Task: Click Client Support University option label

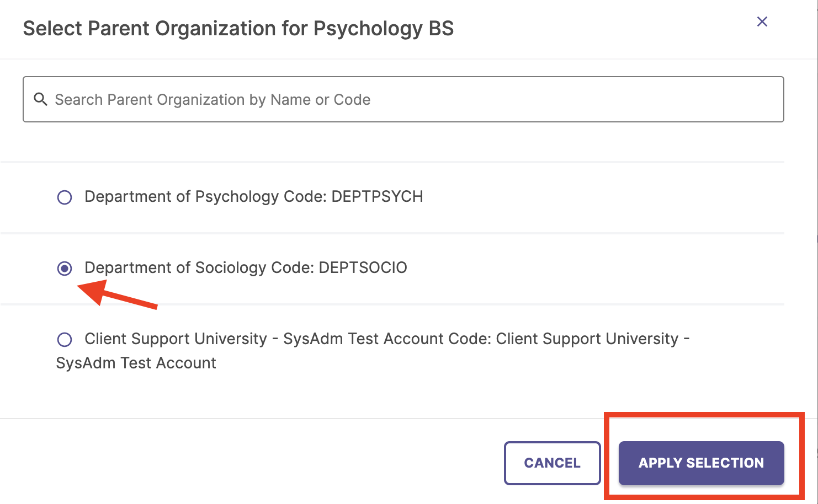Action: coord(373,351)
